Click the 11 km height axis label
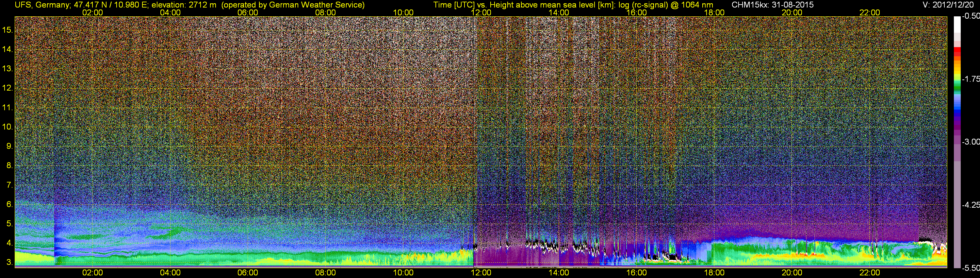The width and height of the screenshot is (980, 278). pyautogui.click(x=7, y=107)
